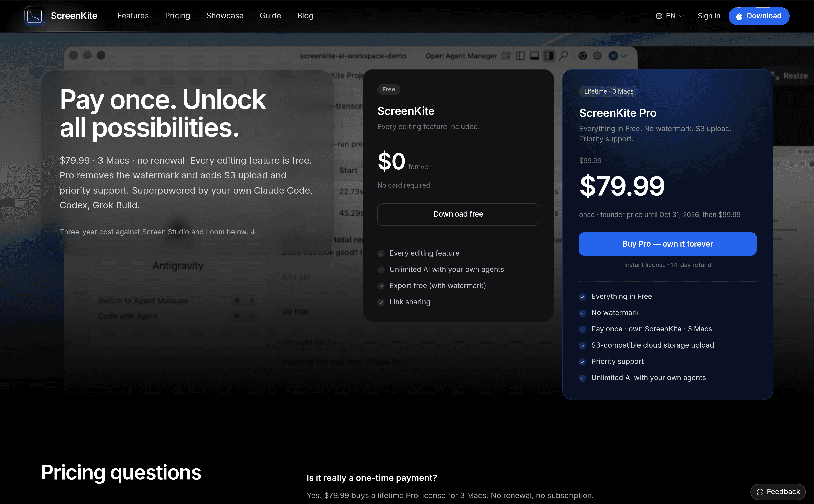Click the Pro plan's Unlimited AI check icon
The image size is (814, 504).
(583, 378)
